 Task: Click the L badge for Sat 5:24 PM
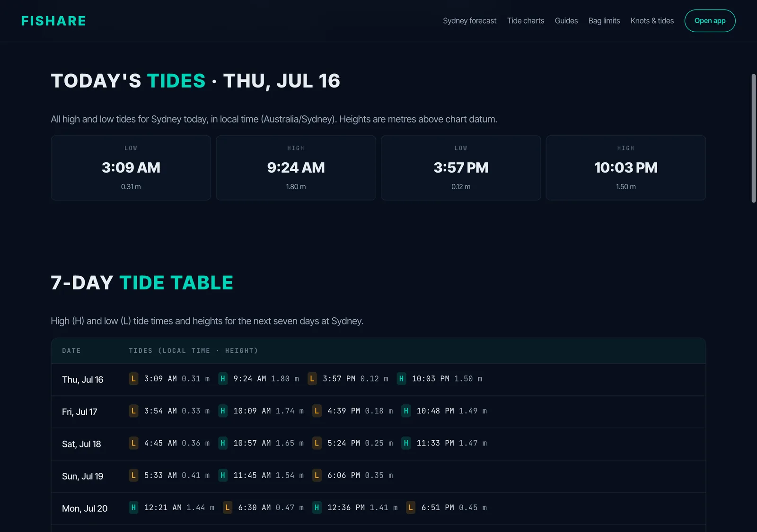tap(317, 443)
